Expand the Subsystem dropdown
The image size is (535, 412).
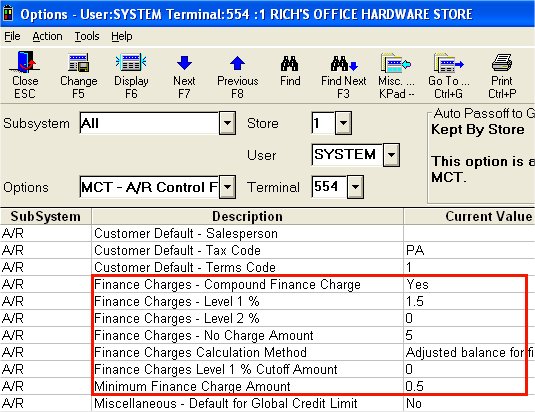click(x=227, y=123)
